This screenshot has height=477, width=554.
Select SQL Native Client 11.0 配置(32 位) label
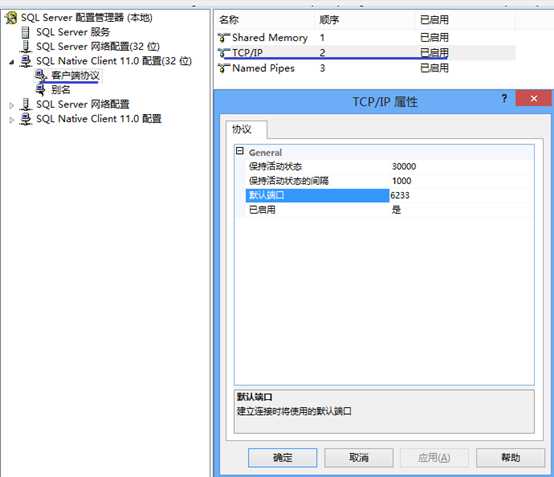(114, 61)
